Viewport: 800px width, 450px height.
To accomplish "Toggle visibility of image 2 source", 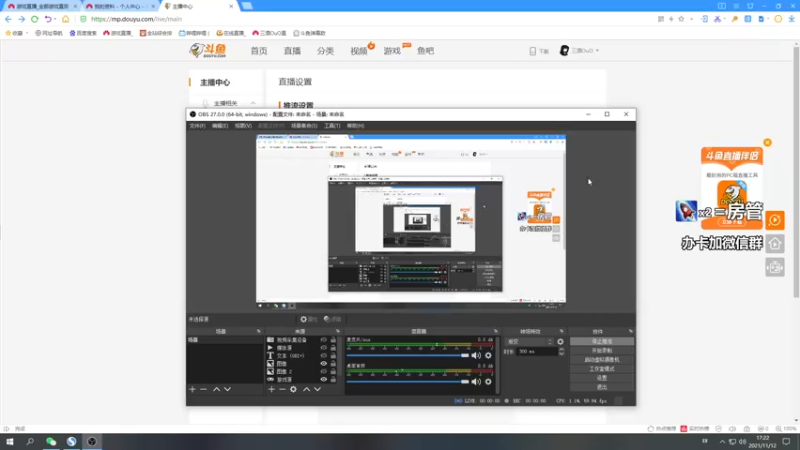I will [x=323, y=371].
